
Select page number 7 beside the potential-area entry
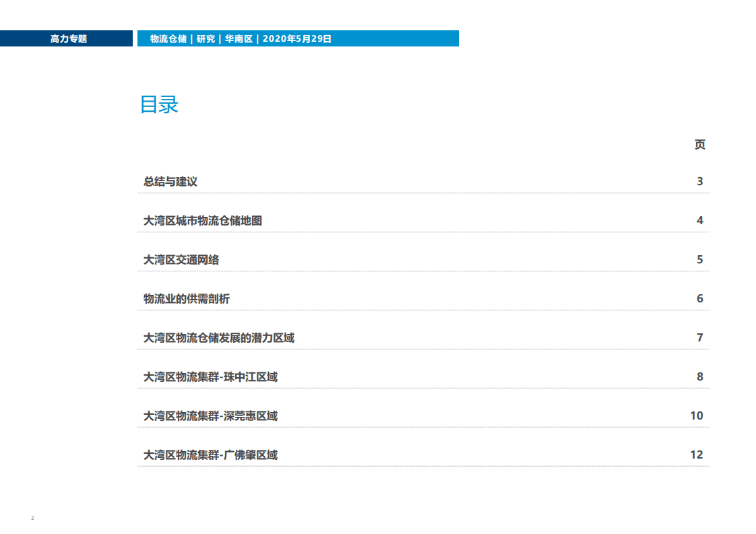tap(699, 337)
